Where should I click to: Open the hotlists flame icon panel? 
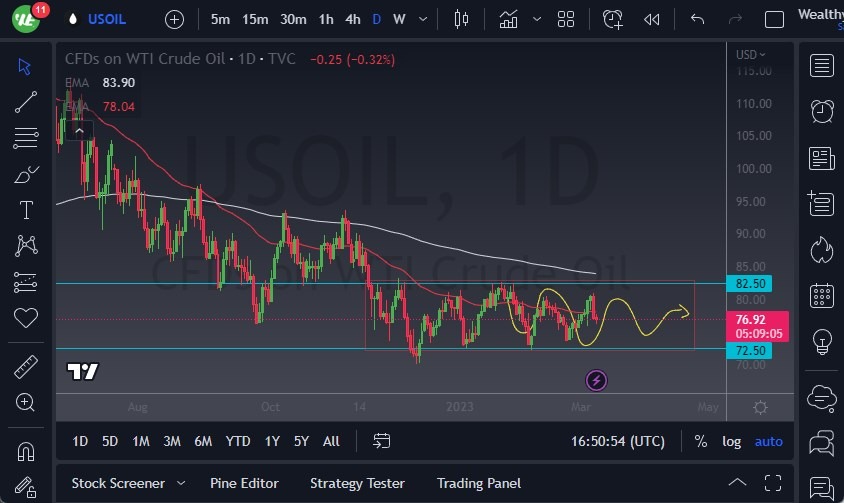pos(822,248)
